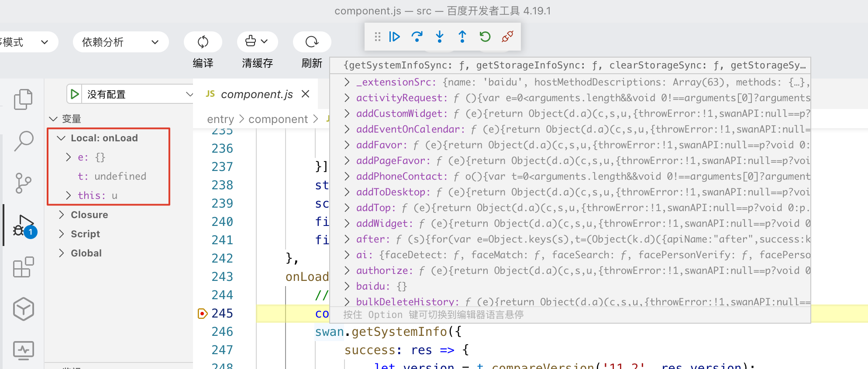This screenshot has height=369, width=868.
Task: Open the Extensions blocks icon
Action: click(x=23, y=267)
